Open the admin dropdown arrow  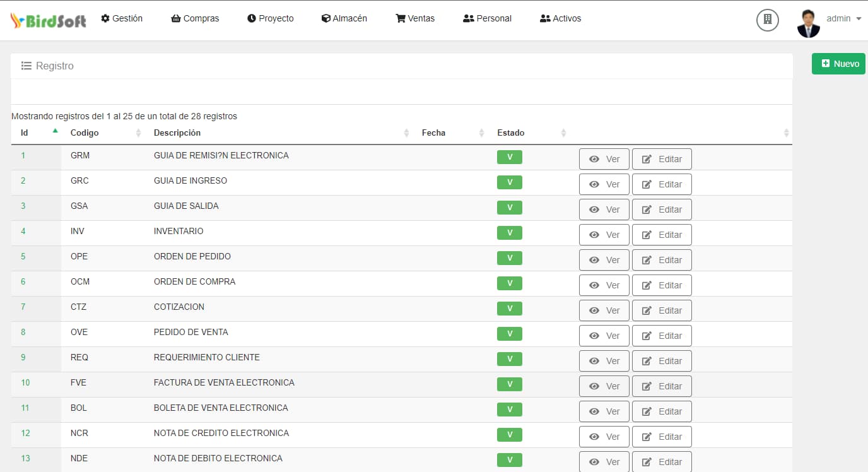(x=859, y=19)
